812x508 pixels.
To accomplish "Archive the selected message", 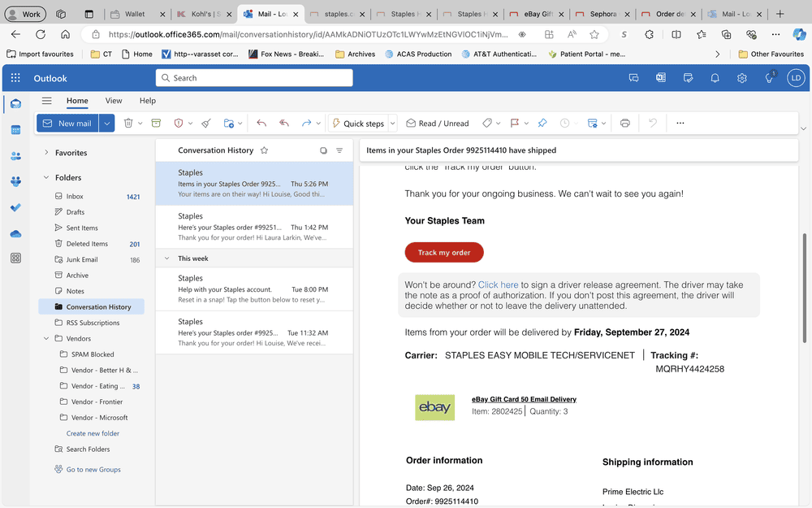I will [x=156, y=124].
